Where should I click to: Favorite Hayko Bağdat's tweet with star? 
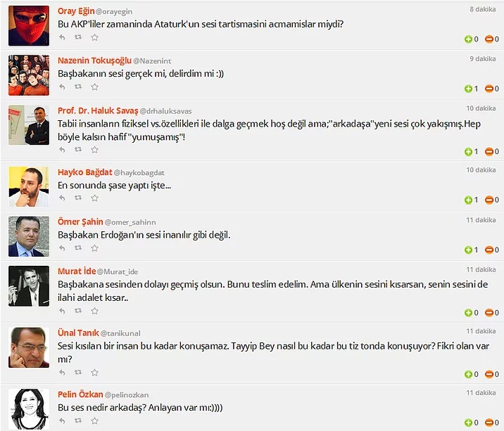click(94, 198)
